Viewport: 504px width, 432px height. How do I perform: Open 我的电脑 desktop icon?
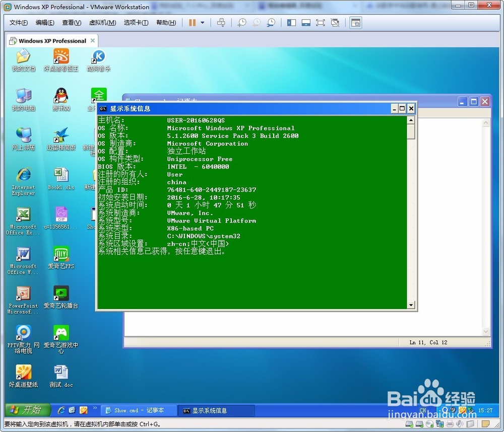pos(24,100)
